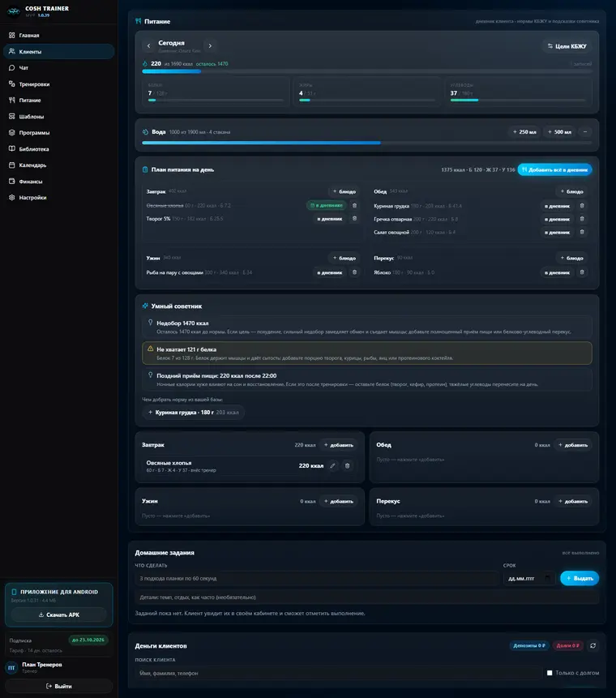Click добавить in Ужин diary card
The image size is (616, 698).
click(339, 501)
